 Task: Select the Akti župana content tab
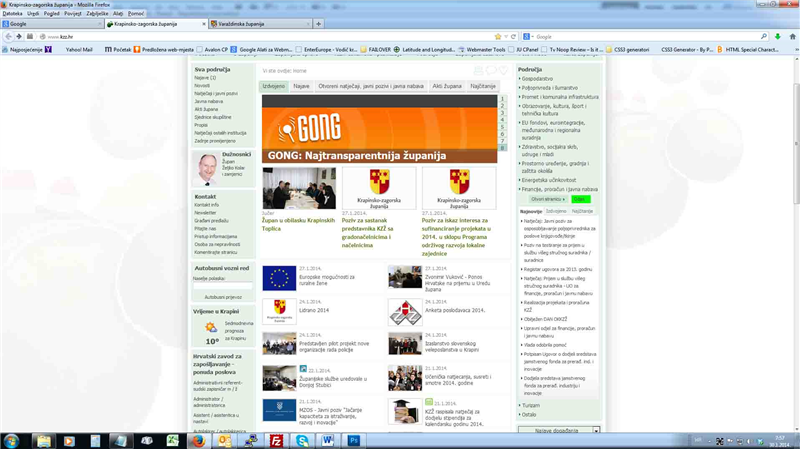coord(448,87)
